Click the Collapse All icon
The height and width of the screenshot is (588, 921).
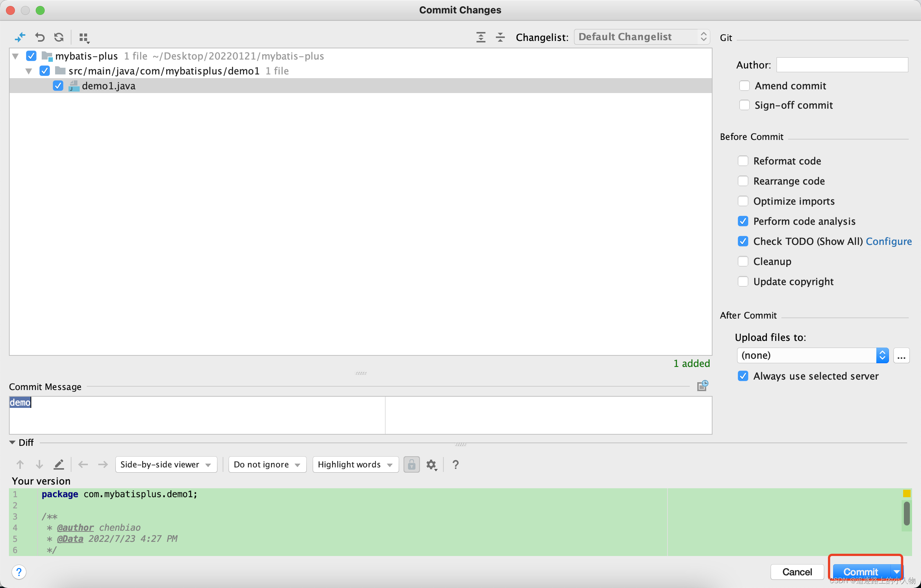click(500, 37)
